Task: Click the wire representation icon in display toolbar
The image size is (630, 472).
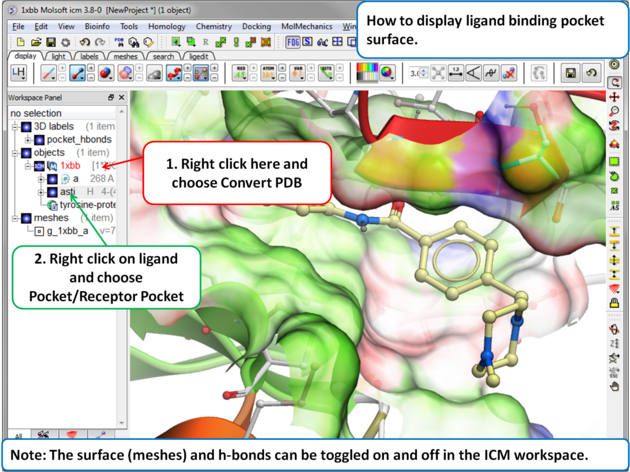Action: (47, 73)
